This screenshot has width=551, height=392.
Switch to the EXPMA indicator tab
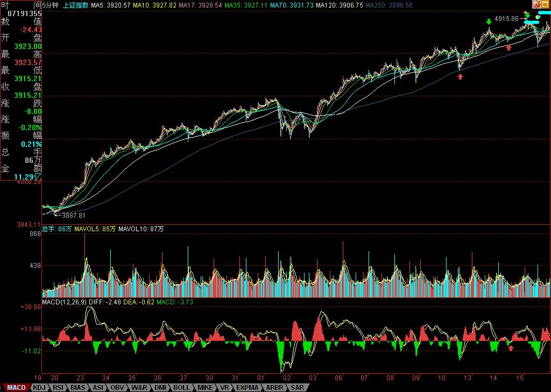point(247,387)
